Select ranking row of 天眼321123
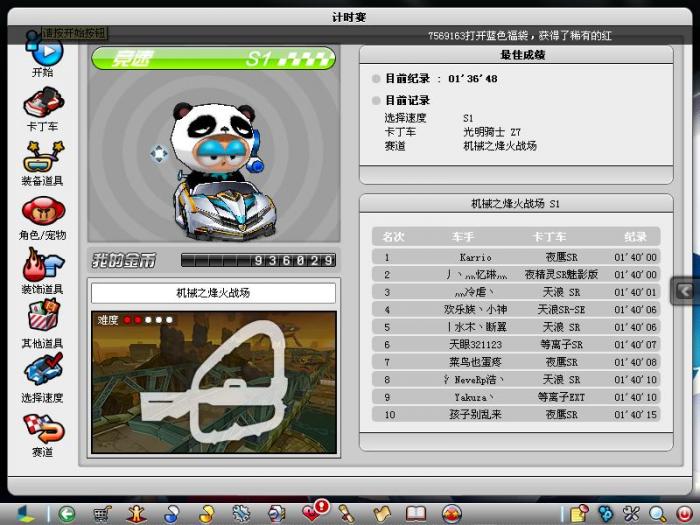The height and width of the screenshot is (525, 700). 516,345
